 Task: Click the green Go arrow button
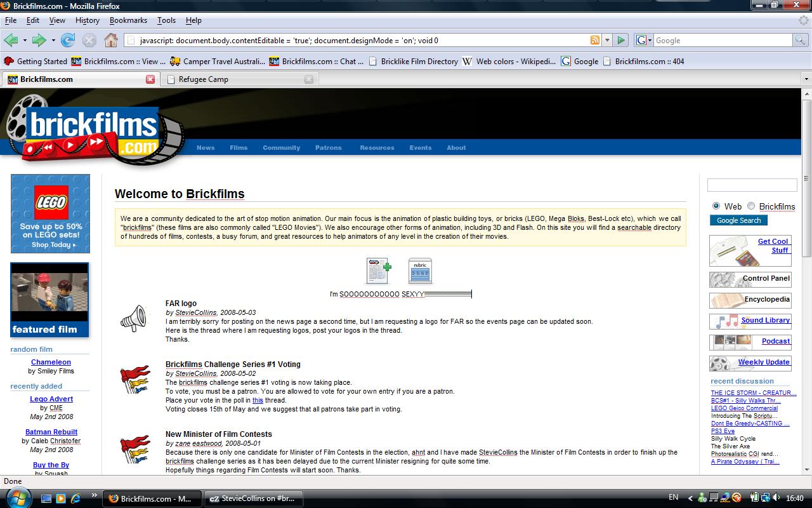[621, 40]
